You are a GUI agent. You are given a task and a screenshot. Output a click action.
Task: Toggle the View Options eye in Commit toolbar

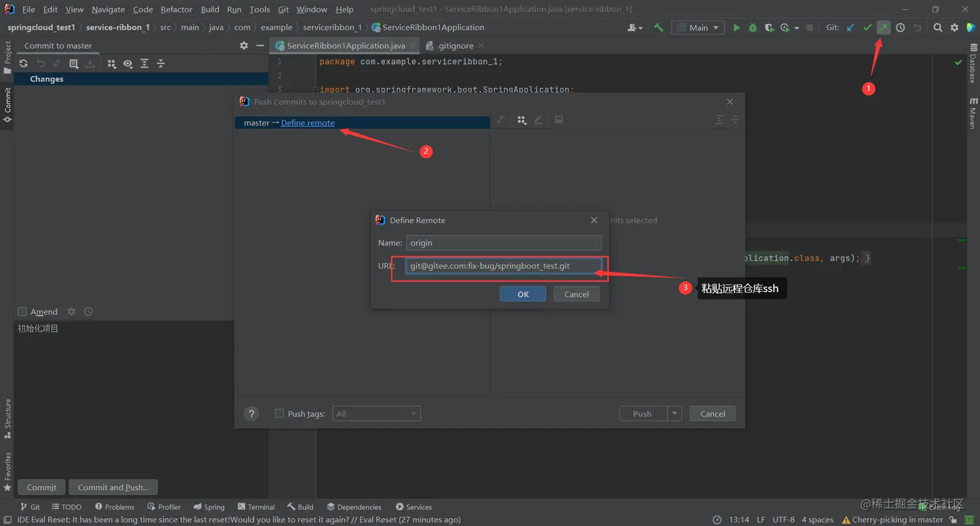click(x=128, y=64)
